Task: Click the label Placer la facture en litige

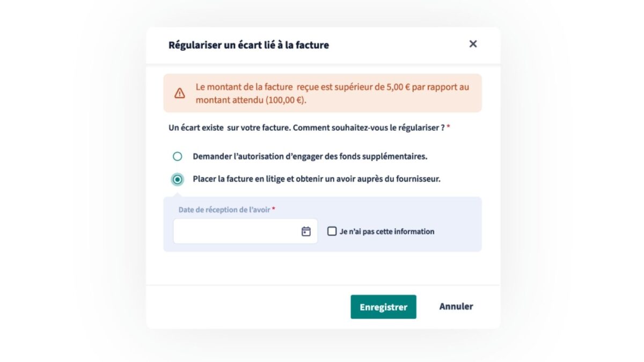Action: [317, 179]
